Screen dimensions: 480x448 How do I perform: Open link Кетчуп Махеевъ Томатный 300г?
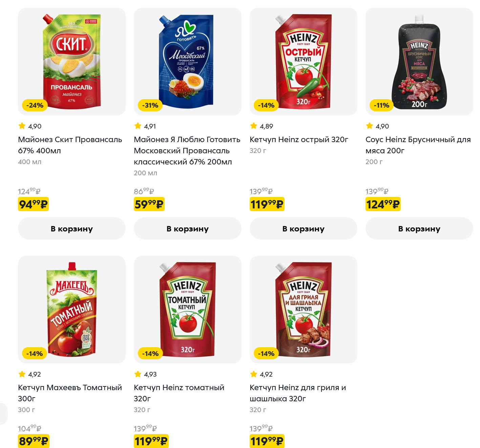[70, 393]
